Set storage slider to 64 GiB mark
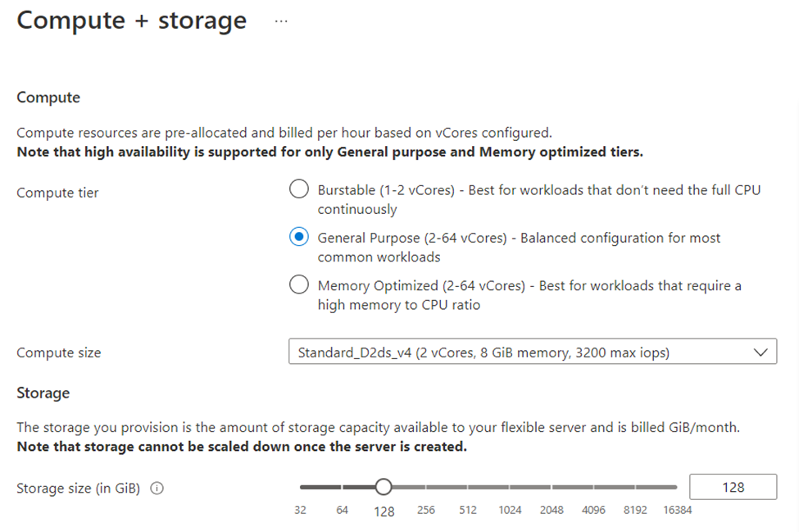The width and height of the screenshot is (799, 532). [x=343, y=487]
